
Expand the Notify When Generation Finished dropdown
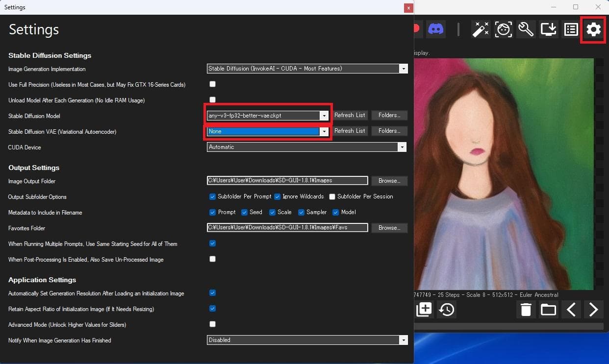[x=404, y=340]
